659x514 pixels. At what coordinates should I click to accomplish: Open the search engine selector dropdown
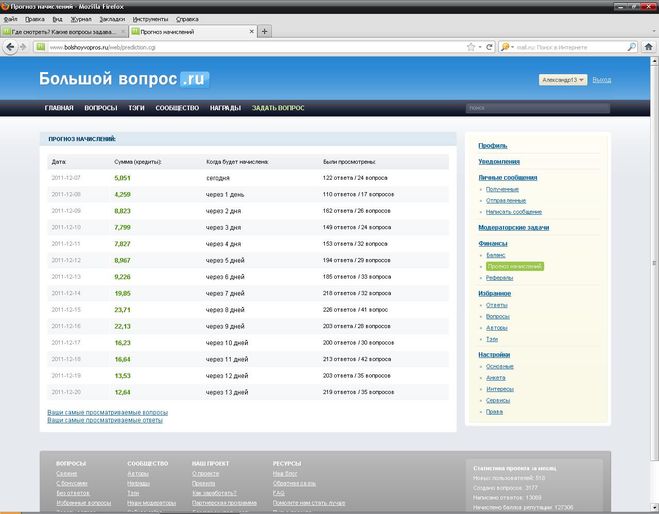(x=507, y=47)
